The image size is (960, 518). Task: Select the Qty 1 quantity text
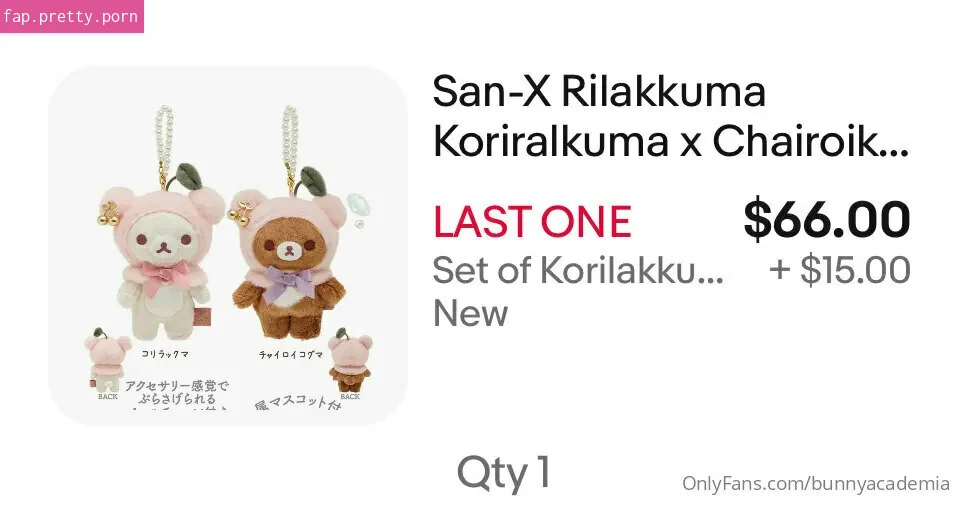pos(504,473)
